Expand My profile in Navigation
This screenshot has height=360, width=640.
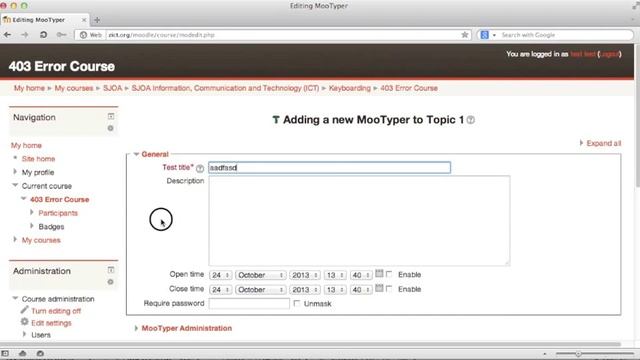15,172
